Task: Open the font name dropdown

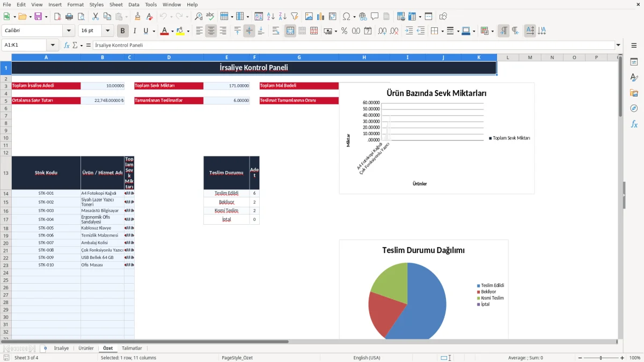Action: coord(69,31)
